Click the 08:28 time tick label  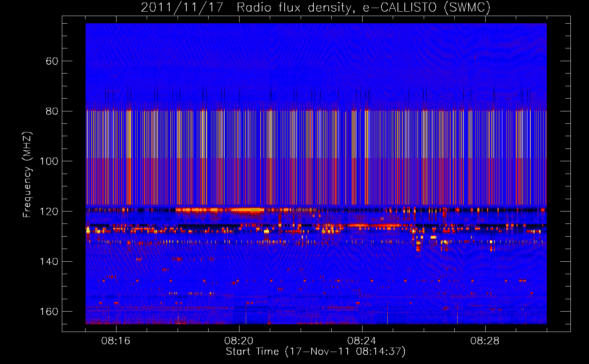point(485,341)
